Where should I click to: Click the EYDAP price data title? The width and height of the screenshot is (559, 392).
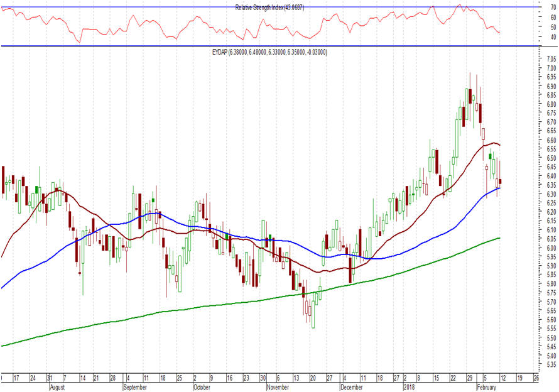pos(269,52)
